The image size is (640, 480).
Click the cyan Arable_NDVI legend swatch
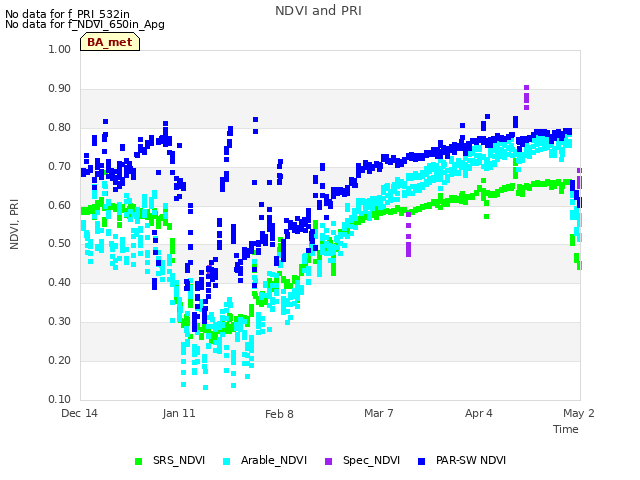227,461
